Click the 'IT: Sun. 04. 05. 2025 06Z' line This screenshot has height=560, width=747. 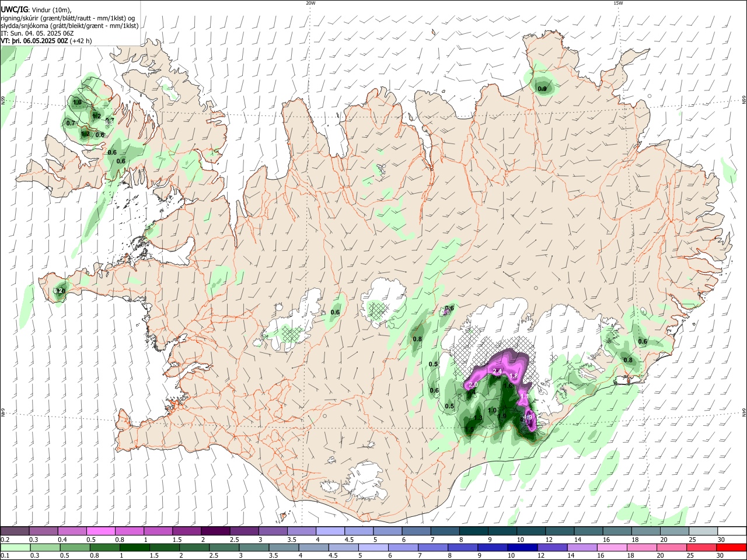37,33
